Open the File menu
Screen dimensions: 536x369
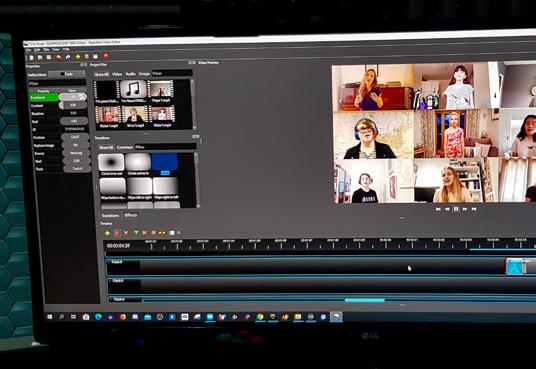(x=29, y=50)
